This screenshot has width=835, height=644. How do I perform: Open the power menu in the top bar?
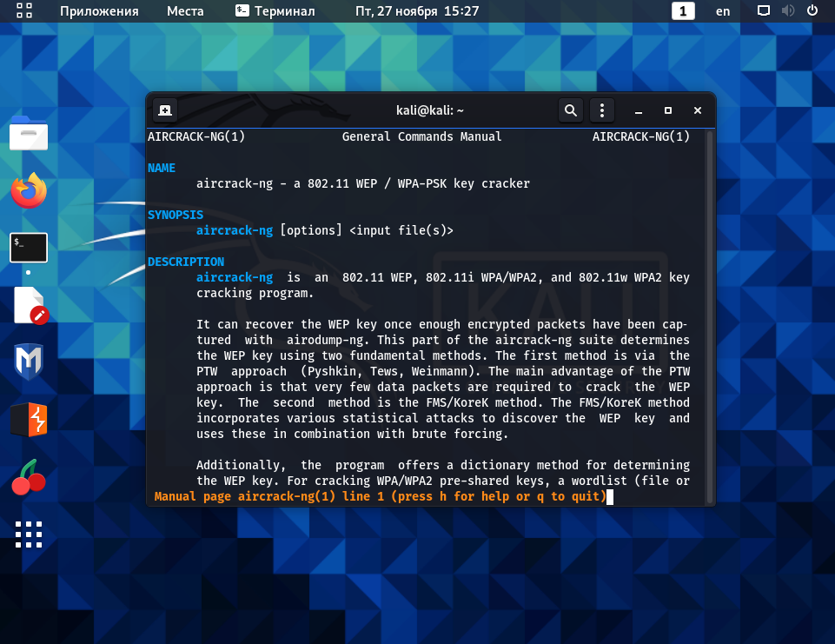(812, 10)
